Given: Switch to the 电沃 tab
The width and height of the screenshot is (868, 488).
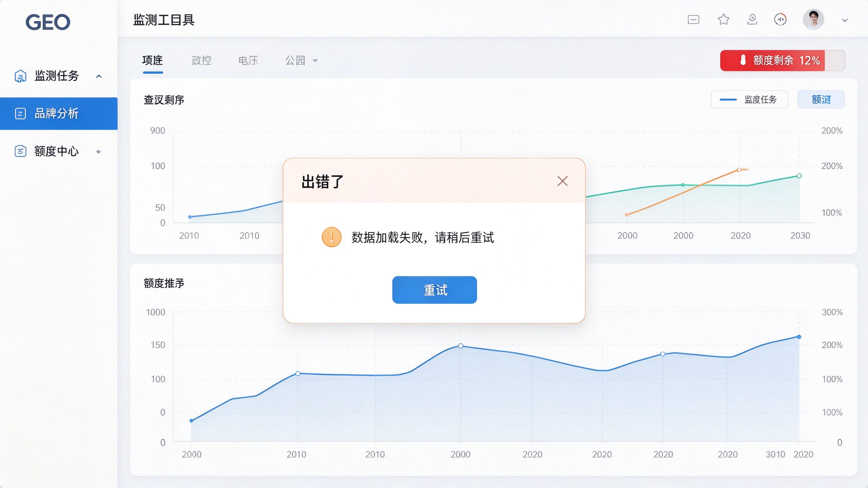Looking at the screenshot, I should [x=248, y=61].
